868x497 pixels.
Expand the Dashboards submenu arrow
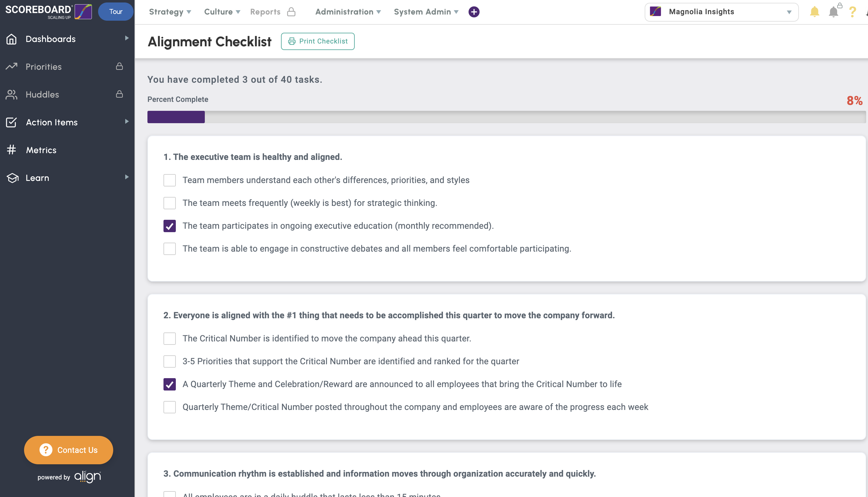(x=127, y=38)
